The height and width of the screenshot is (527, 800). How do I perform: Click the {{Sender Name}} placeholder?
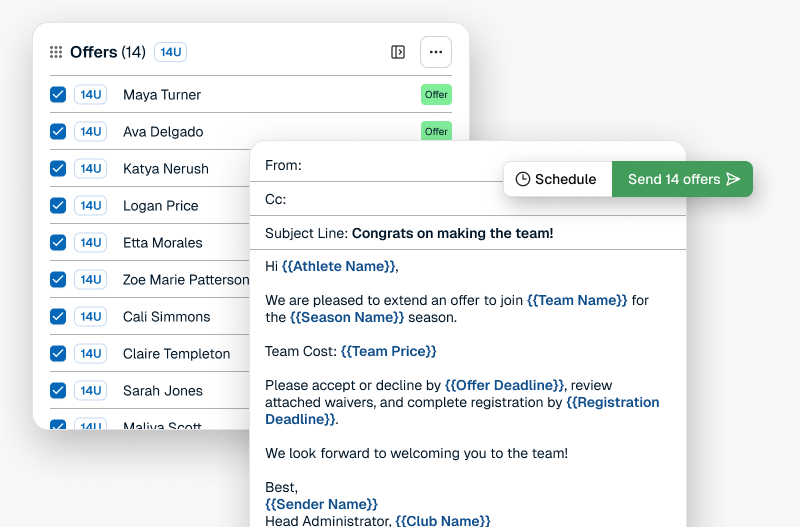[x=321, y=504]
